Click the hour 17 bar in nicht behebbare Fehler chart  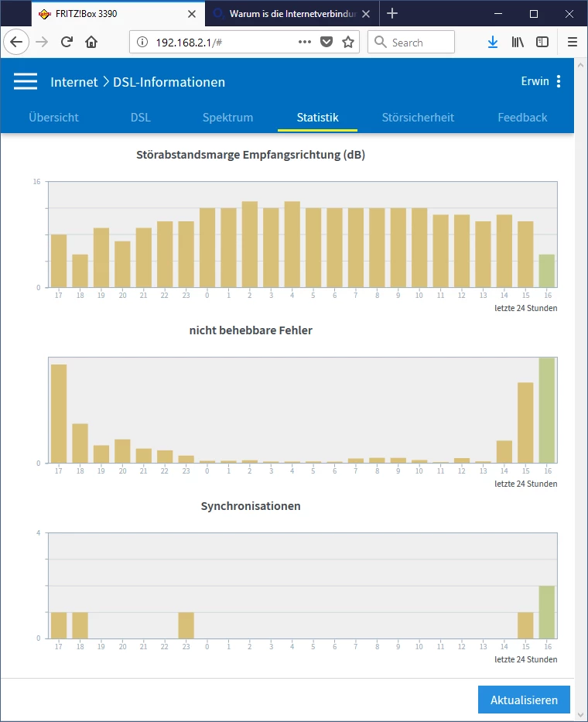coord(59,413)
